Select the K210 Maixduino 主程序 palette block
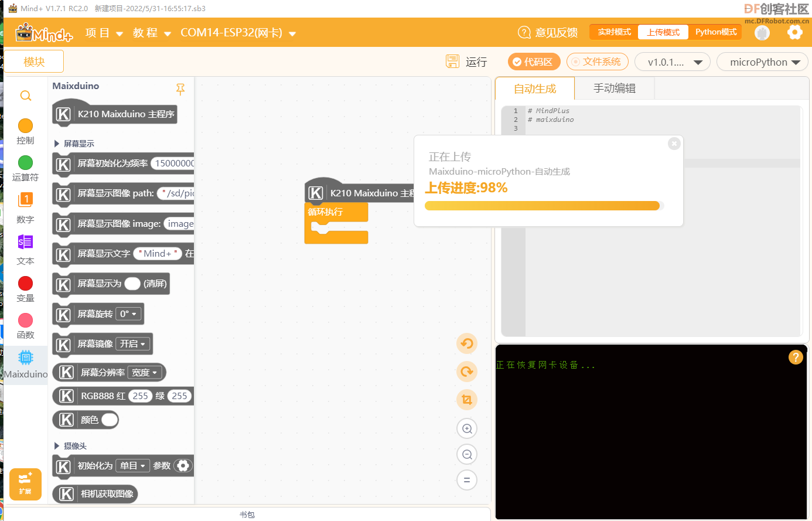812x521 pixels. tap(115, 114)
